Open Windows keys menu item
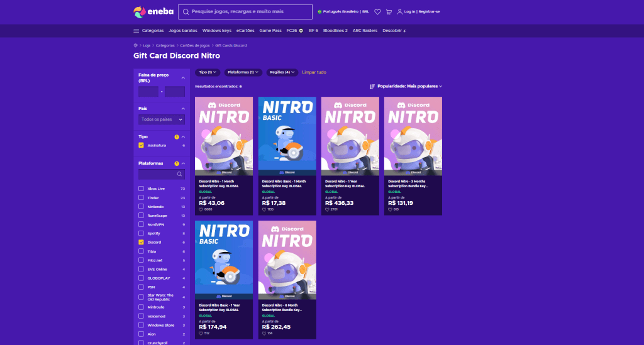This screenshot has height=345, width=644. pos(217,31)
